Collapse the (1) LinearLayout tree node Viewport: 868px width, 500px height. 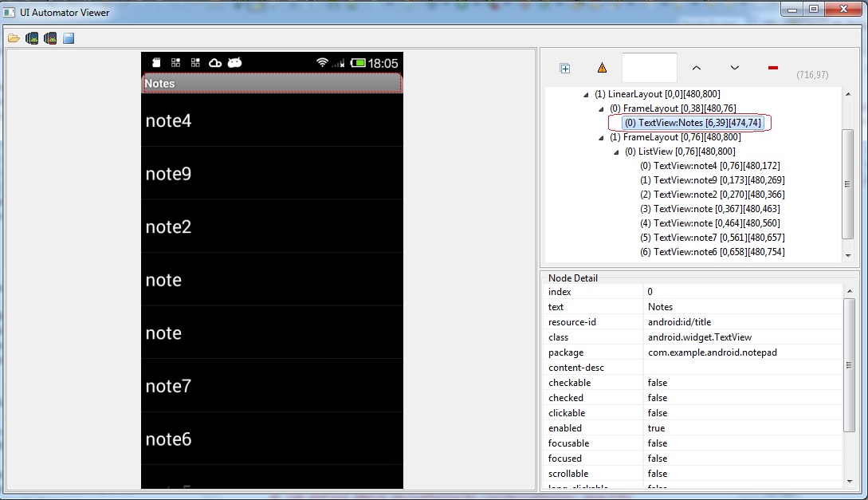click(587, 94)
